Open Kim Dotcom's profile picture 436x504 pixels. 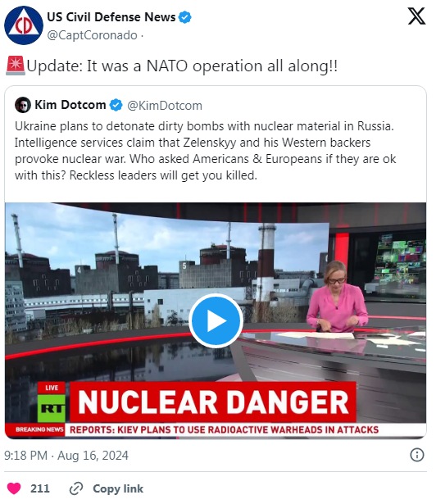22,105
